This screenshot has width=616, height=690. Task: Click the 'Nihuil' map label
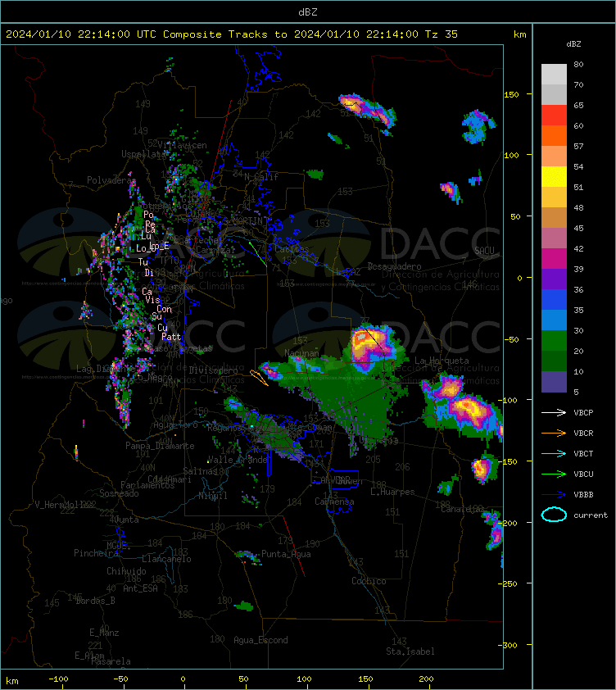[213, 496]
